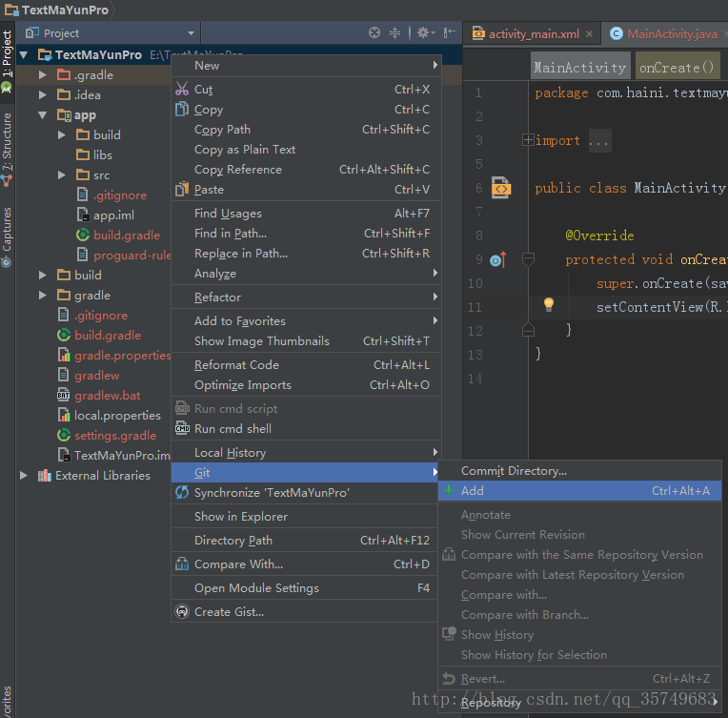Close the activity_main.xml tab
The width and height of the screenshot is (728, 718).
[x=589, y=34]
